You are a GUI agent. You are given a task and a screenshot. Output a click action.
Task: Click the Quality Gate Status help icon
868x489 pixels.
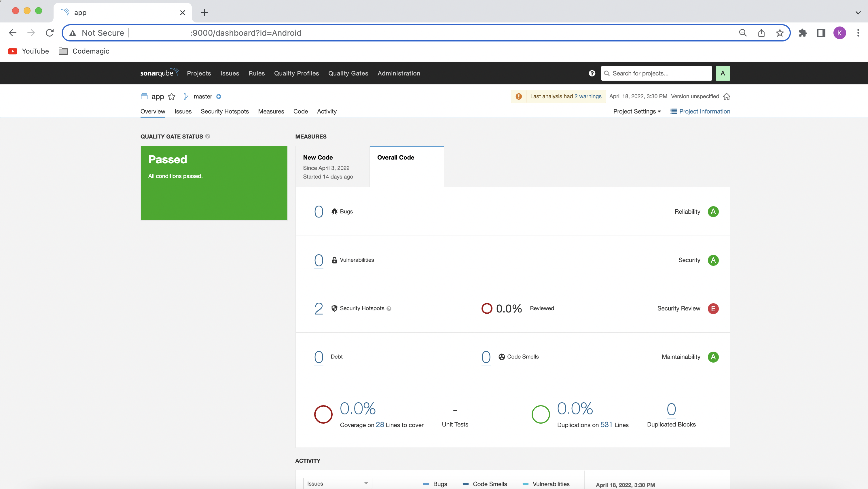point(208,137)
